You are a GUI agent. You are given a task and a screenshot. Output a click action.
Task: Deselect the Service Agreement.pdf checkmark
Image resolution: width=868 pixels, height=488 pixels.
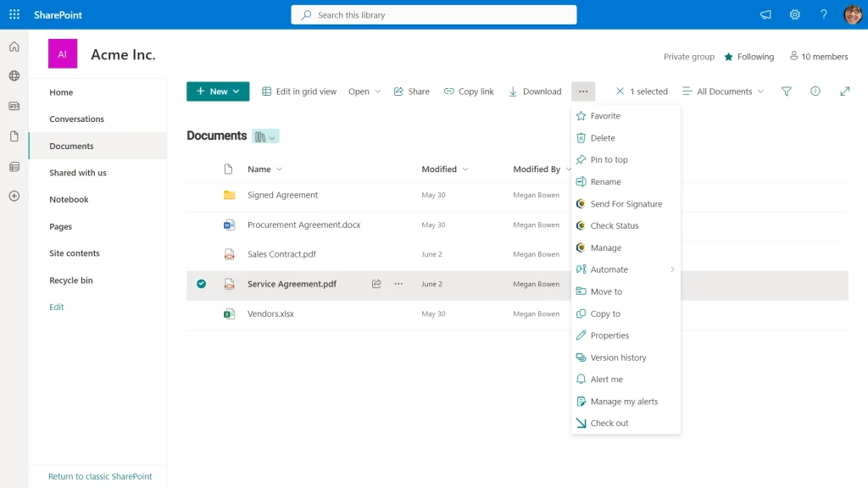coord(202,284)
